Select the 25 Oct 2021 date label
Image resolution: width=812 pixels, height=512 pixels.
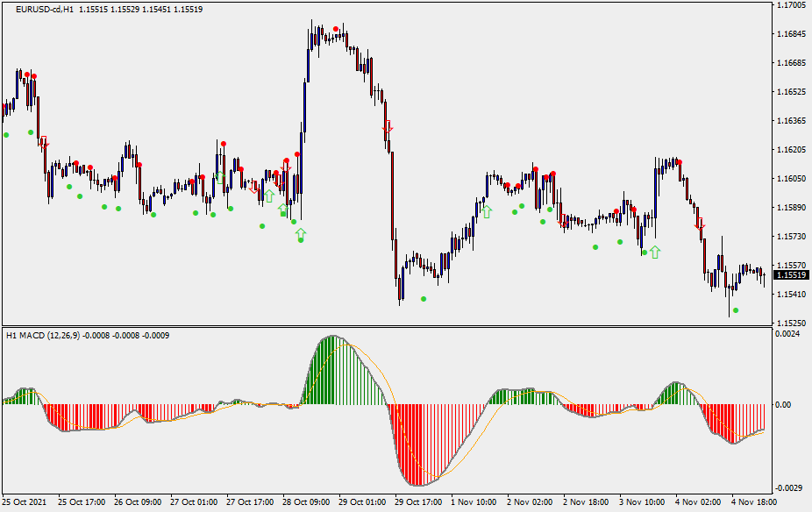pyautogui.click(x=24, y=502)
